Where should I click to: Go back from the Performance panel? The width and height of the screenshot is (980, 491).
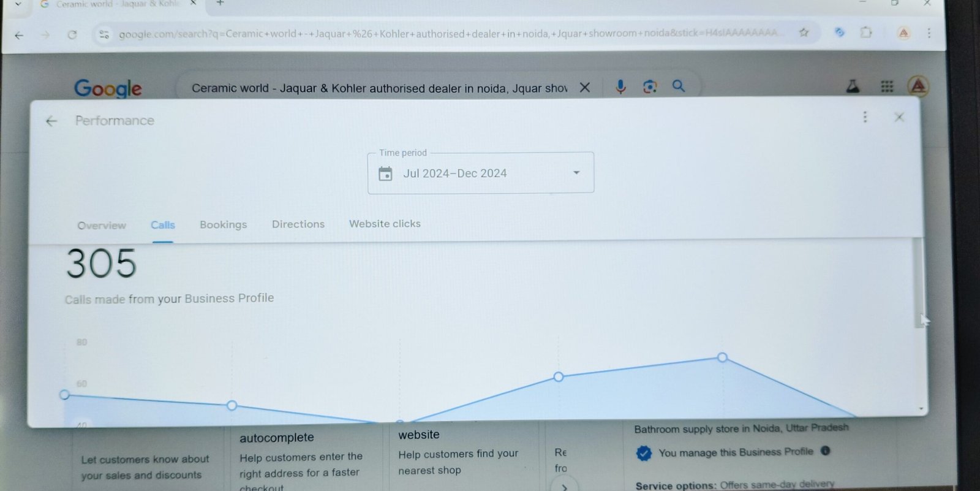pyautogui.click(x=51, y=121)
